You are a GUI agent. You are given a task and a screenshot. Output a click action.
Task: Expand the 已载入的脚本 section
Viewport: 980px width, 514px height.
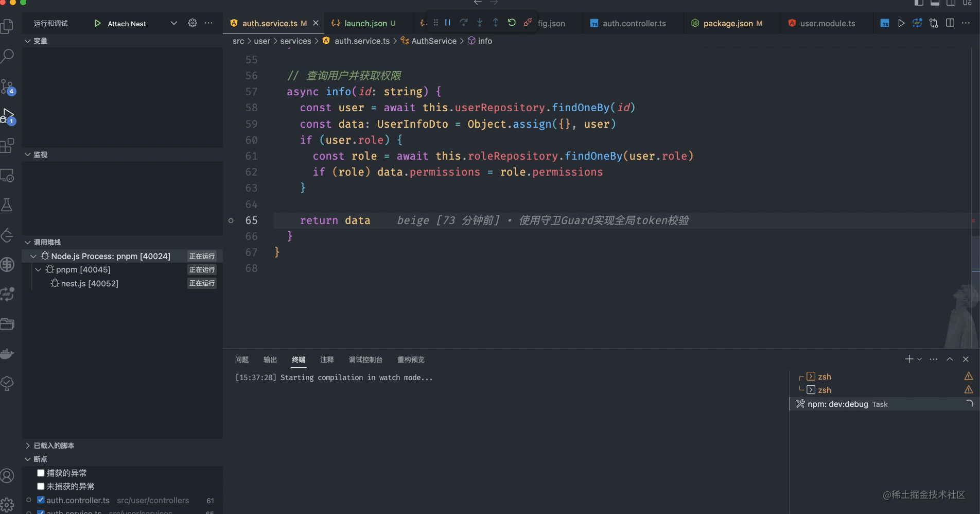click(x=28, y=446)
